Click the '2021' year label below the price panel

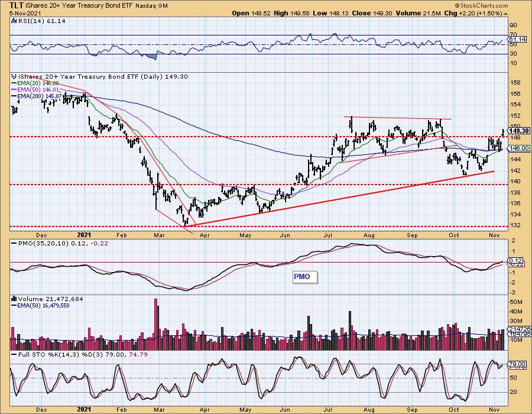pos(84,235)
